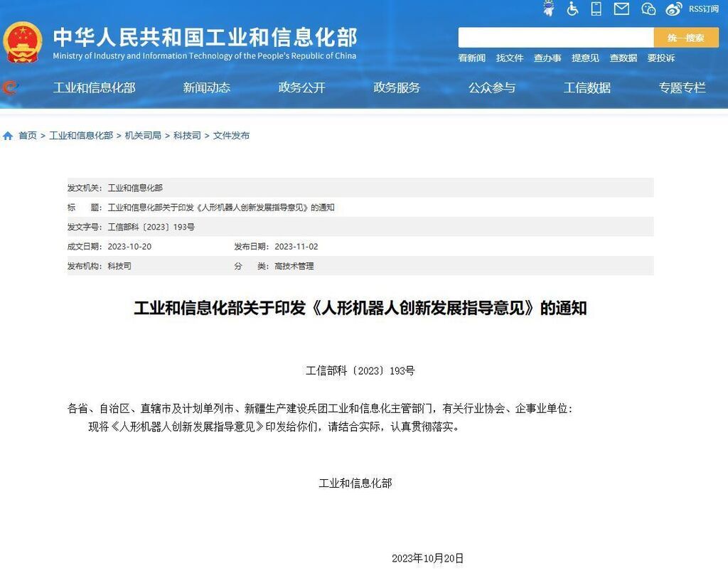Open the 新闻动态 navigation menu
This screenshot has width=728, height=573.
click(206, 87)
